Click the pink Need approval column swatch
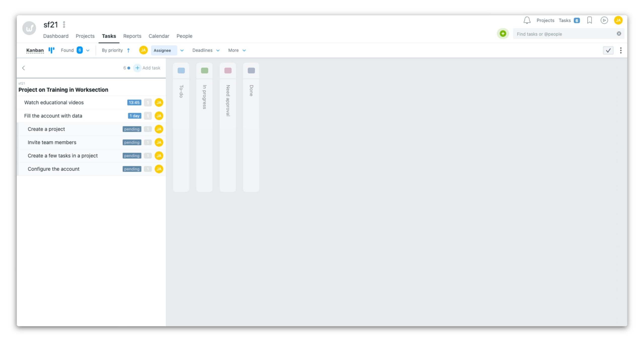The width and height of the screenshot is (644, 343). [x=228, y=71]
